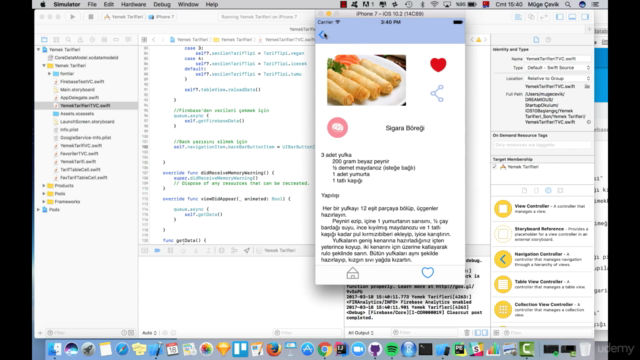Open the Breakpoint navigator icon

click(116, 40)
